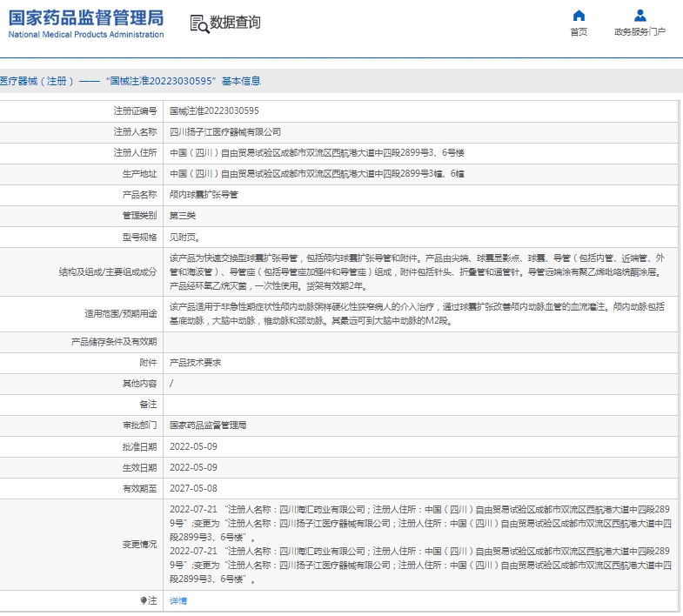Open the 政务服务门户 person icon
Screen dimensions: 683x616
[639, 16]
